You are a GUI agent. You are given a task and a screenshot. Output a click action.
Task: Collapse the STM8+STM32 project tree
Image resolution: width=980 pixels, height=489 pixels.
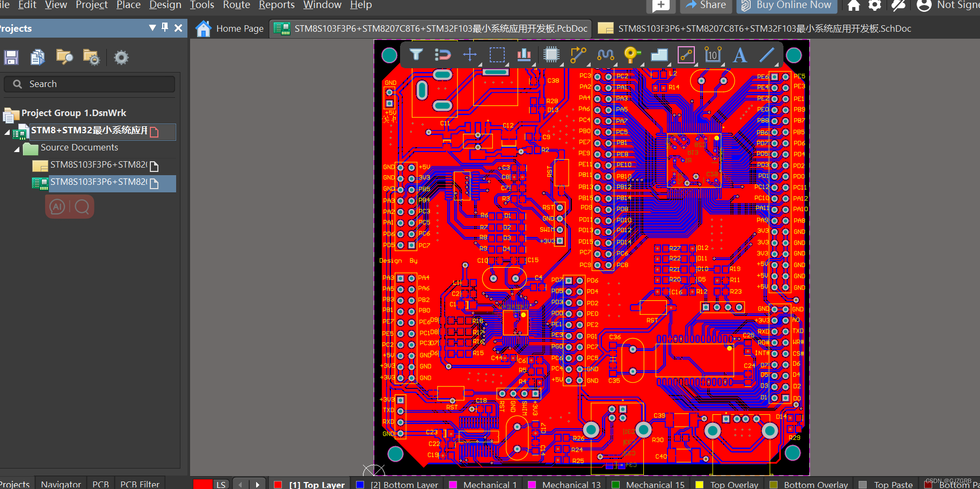pos(7,132)
